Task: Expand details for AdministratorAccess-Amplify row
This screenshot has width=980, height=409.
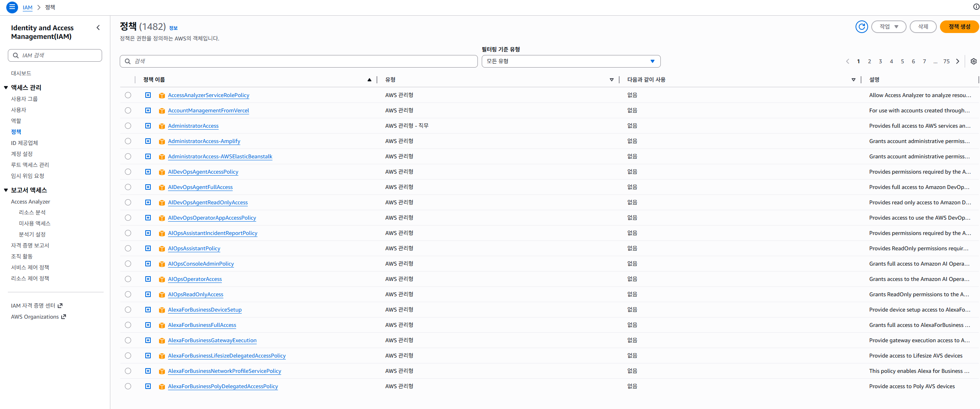Action: 148,141
